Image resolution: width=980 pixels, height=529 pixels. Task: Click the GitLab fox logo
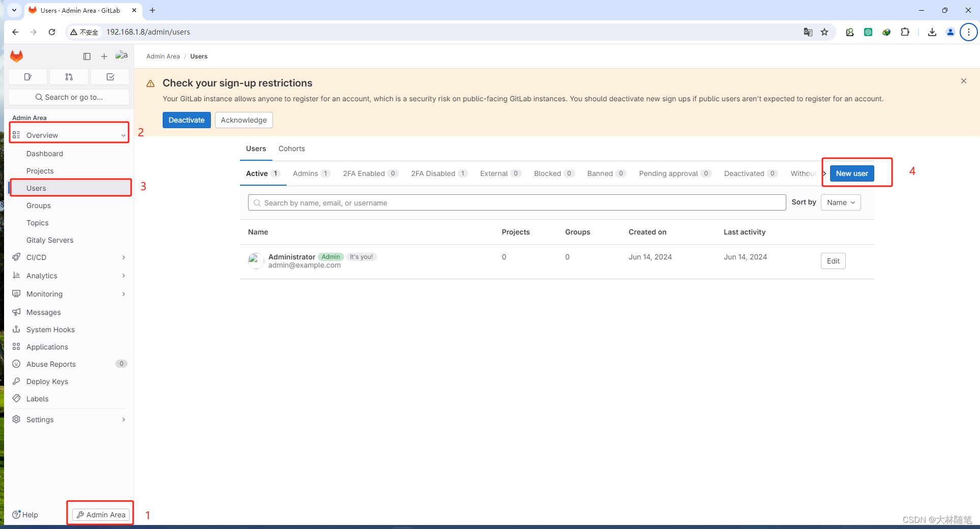[x=16, y=56]
